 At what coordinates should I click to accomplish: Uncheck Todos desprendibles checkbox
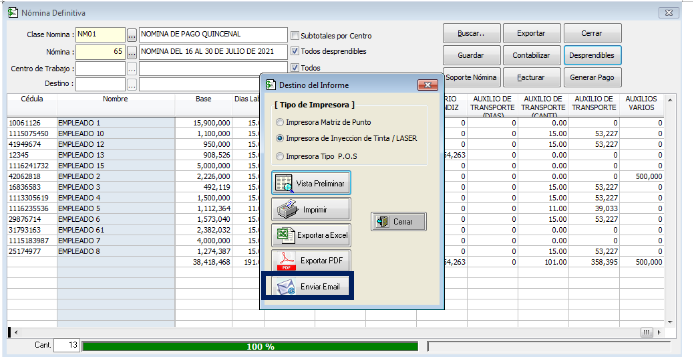tap(295, 51)
